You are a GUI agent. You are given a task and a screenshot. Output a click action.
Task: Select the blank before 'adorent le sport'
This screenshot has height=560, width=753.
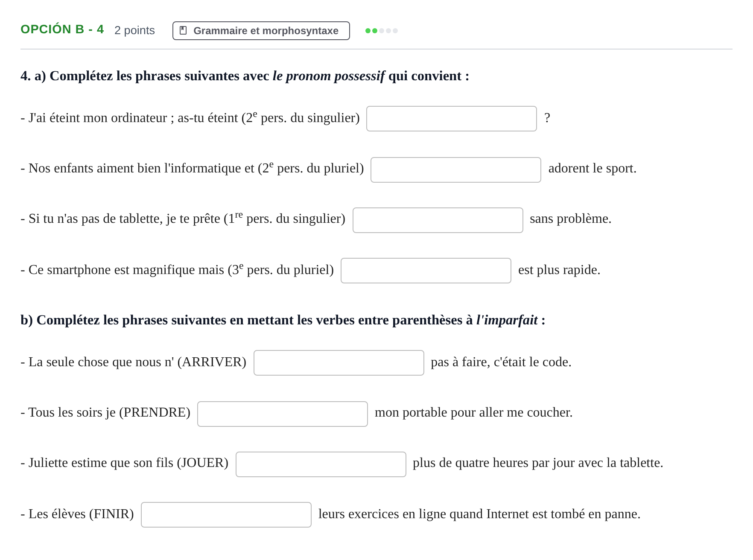455,170
